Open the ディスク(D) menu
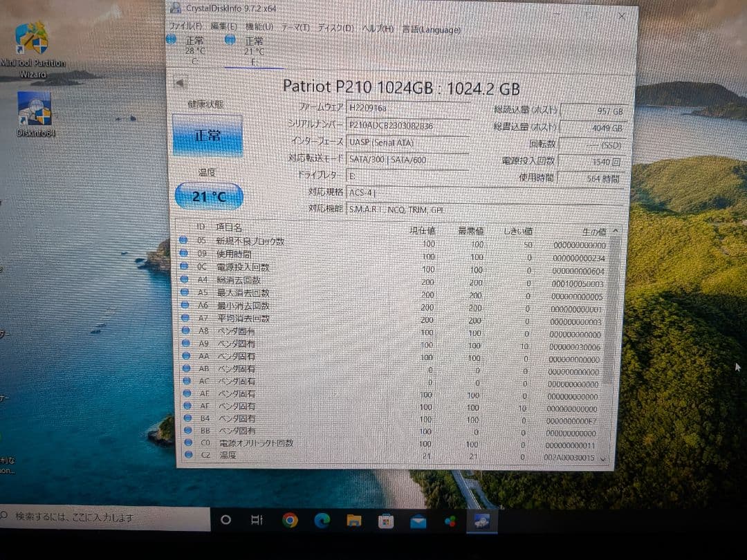This screenshot has height=560, width=747. tap(335, 26)
